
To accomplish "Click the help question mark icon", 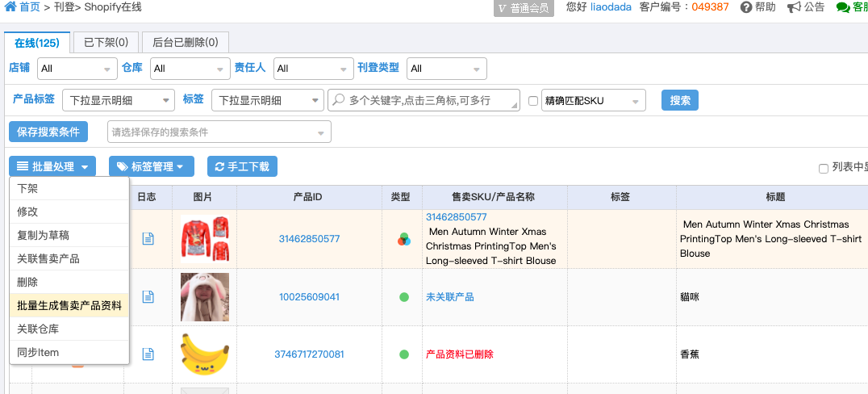I will point(745,7).
